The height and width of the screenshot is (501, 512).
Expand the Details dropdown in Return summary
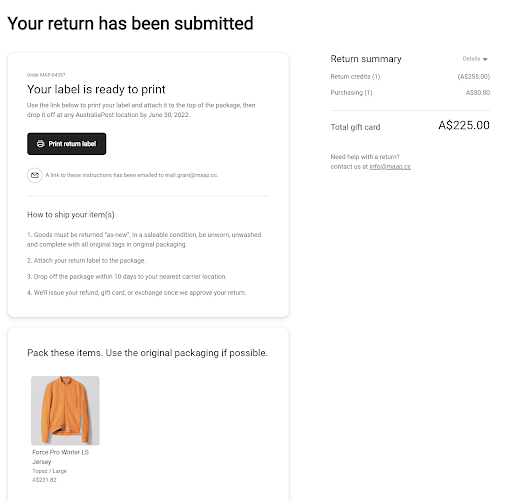click(x=475, y=59)
